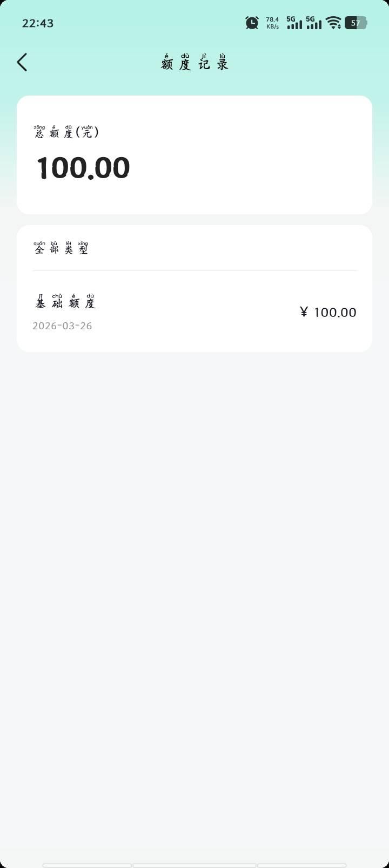Click the battery level indicator
The height and width of the screenshot is (868, 389).
[356, 23]
